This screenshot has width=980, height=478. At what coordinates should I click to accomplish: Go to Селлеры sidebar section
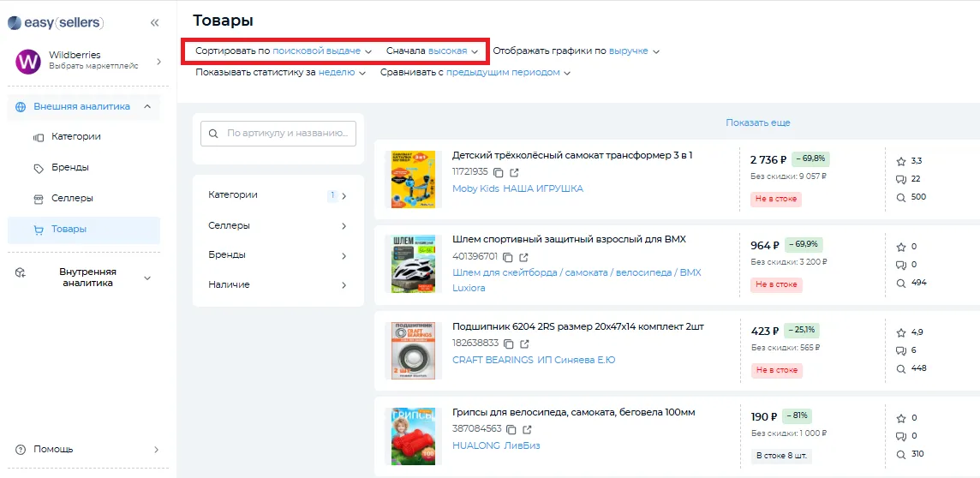(x=72, y=199)
